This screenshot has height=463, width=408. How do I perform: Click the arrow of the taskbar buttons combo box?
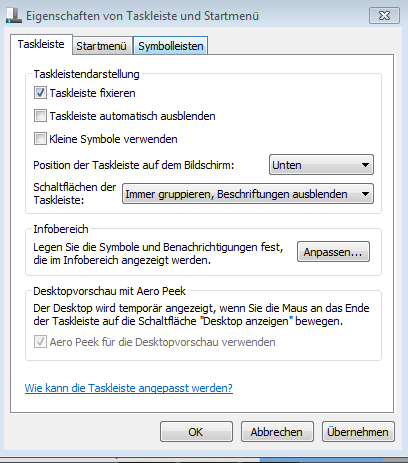[365, 194]
